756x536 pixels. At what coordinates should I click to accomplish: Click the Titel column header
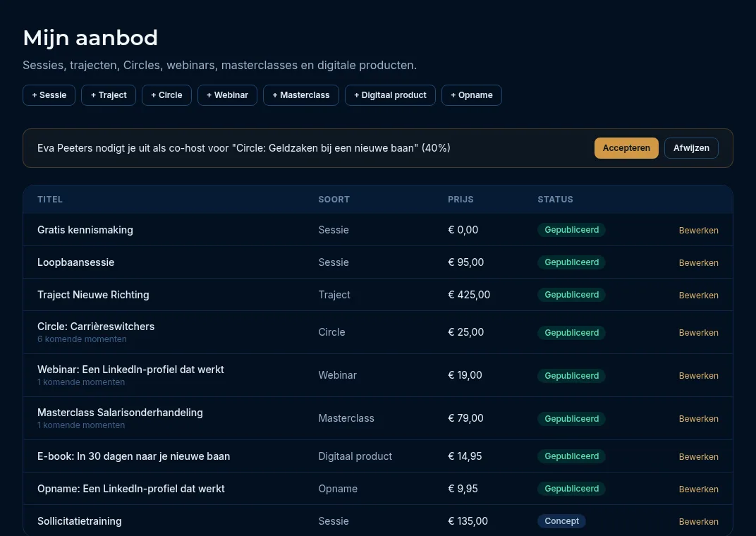click(50, 199)
